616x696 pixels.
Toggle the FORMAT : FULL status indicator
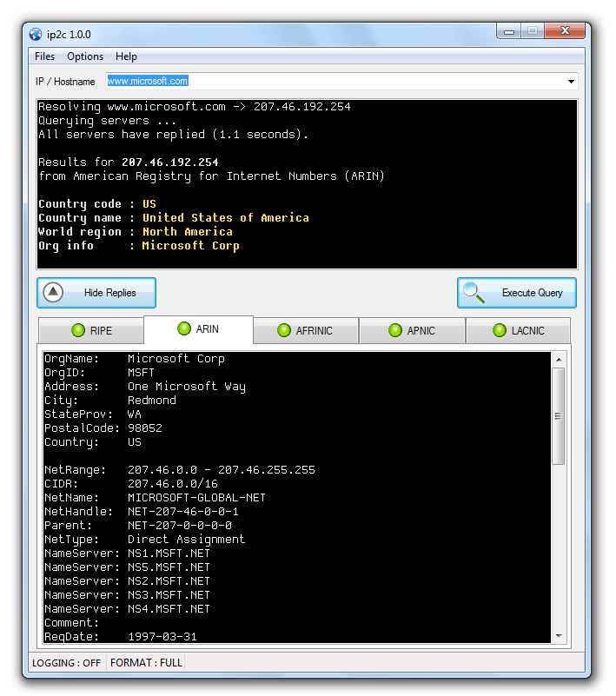tap(146, 663)
